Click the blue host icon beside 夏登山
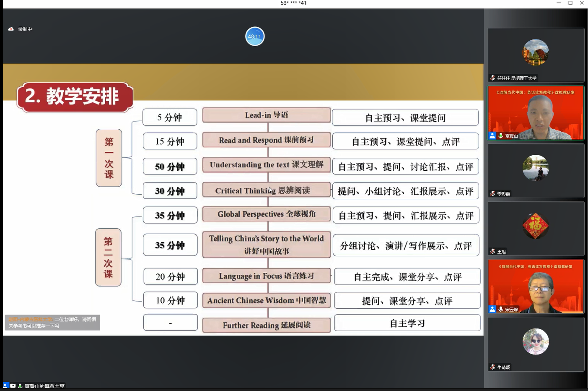 pos(492,136)
